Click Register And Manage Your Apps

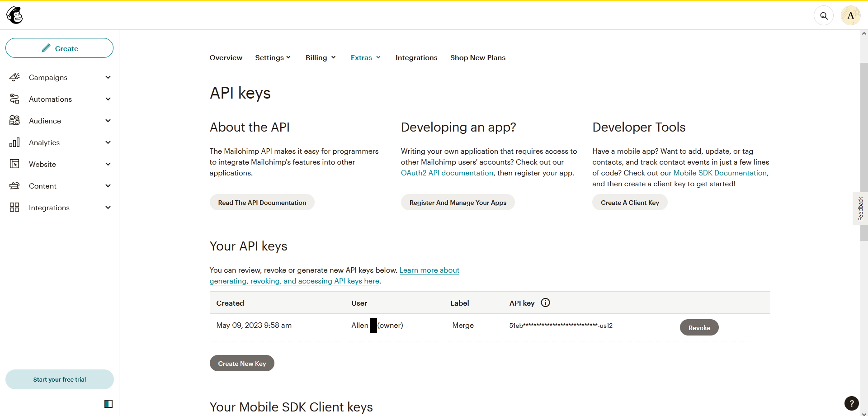click(x=458, y=203)
